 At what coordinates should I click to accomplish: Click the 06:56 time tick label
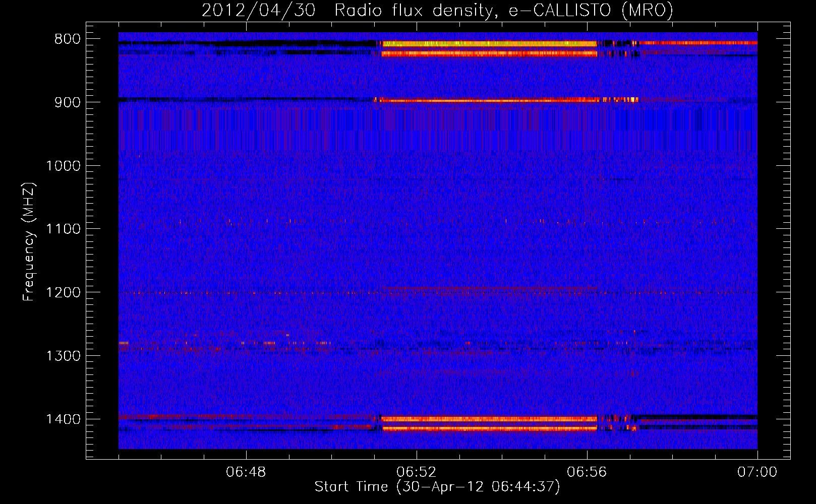(587, 472)
